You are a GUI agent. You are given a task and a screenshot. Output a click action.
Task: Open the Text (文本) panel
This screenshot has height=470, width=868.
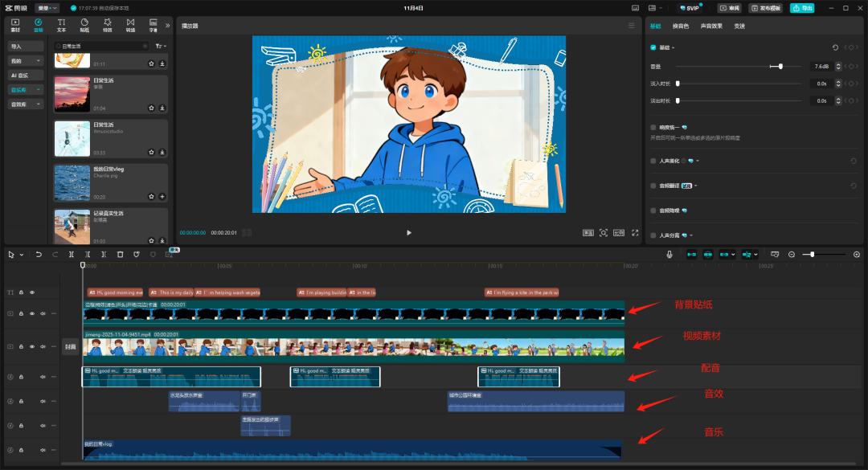pos(61,25)
